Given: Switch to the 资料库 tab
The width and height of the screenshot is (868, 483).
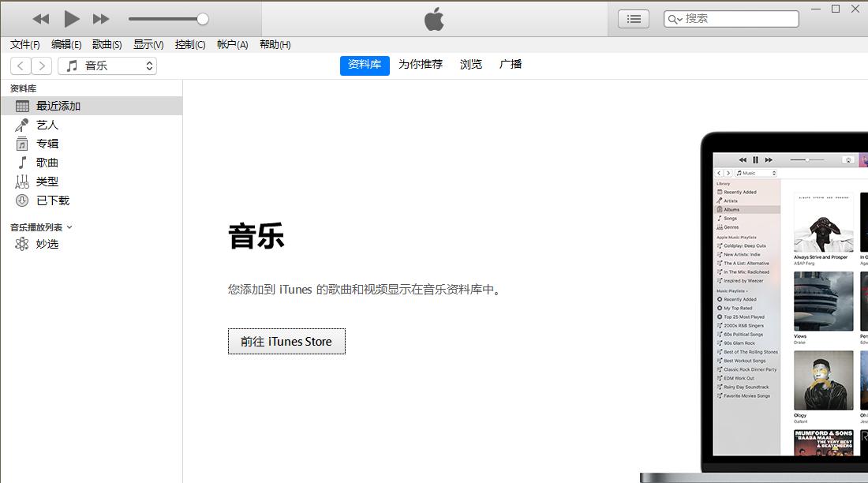Looking at the screenshot, I should [365, 65].
